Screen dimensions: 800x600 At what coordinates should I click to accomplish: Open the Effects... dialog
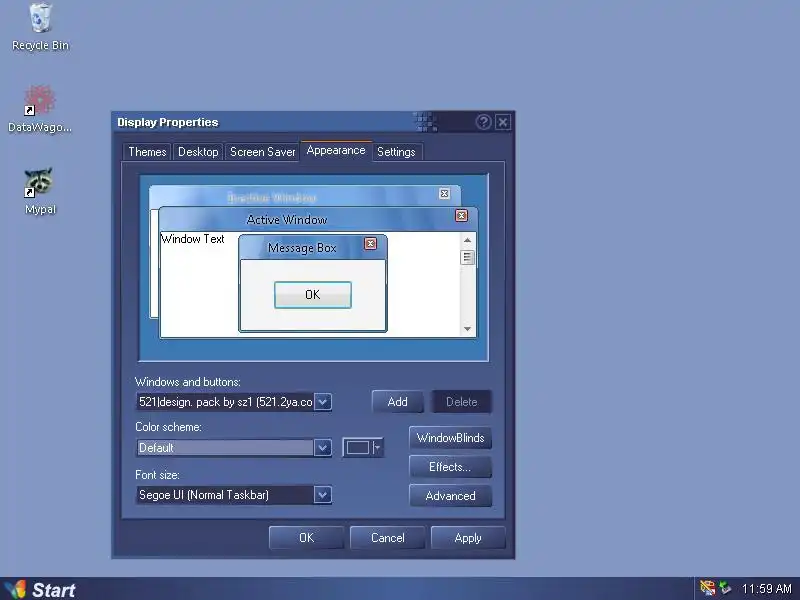click(x=451, y=467)
